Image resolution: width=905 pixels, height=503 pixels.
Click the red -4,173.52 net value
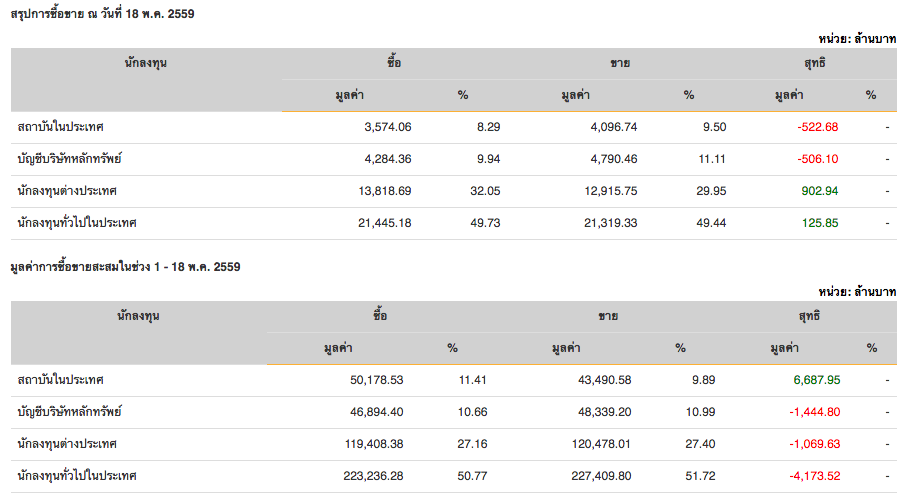tap(813, 476)
